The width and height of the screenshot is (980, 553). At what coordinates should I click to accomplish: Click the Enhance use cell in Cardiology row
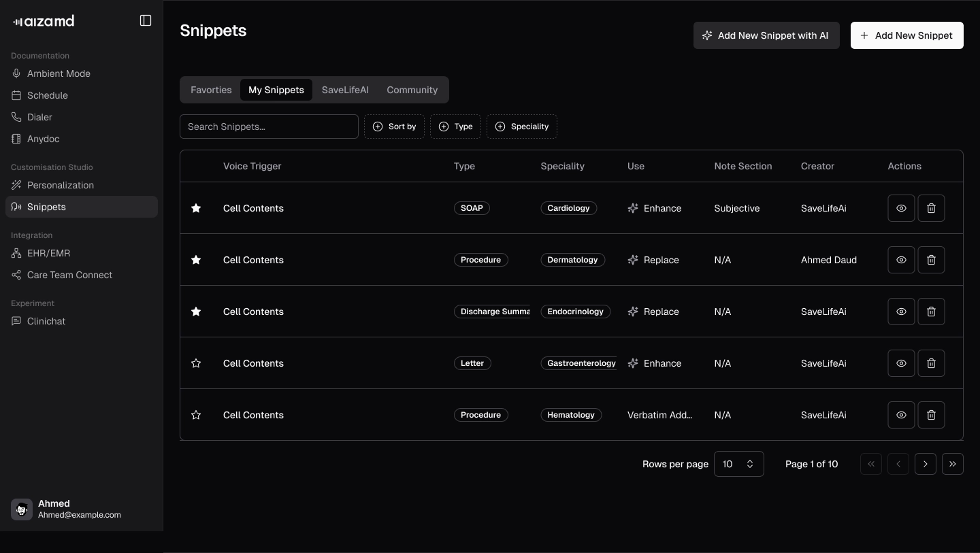655,208
